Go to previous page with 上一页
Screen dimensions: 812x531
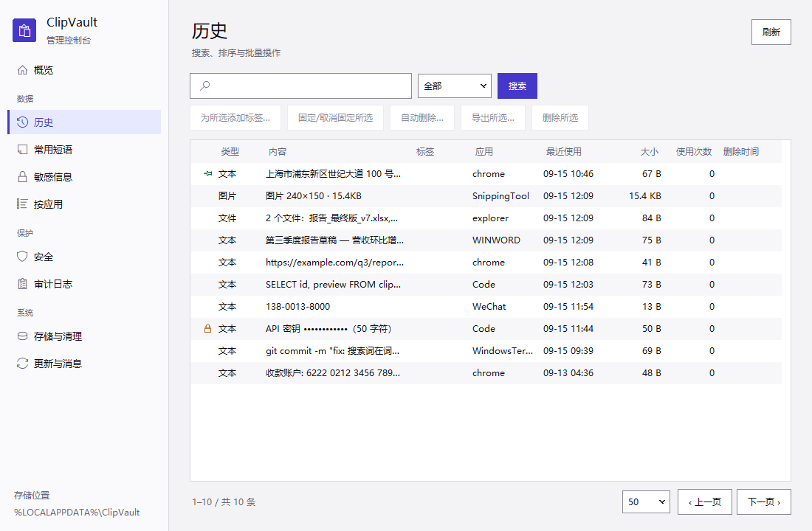click(x=705, y=502)
